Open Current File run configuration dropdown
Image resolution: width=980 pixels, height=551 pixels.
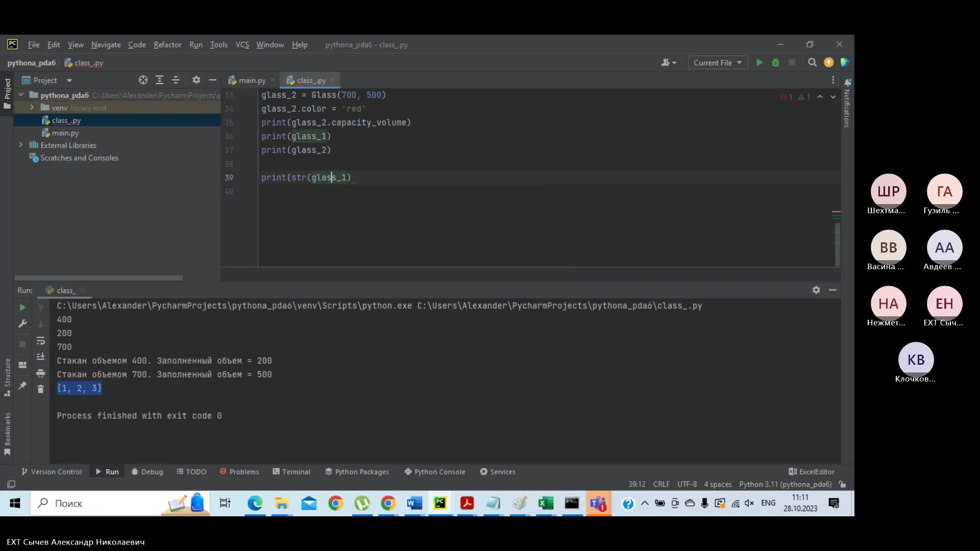pyautogui.click(x=718, y=62)
